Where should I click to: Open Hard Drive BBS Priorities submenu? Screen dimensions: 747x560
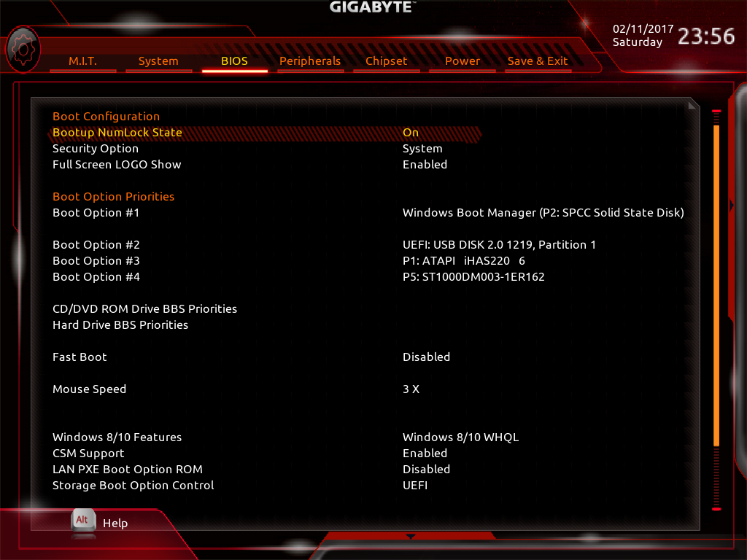[x=120, y=324]
